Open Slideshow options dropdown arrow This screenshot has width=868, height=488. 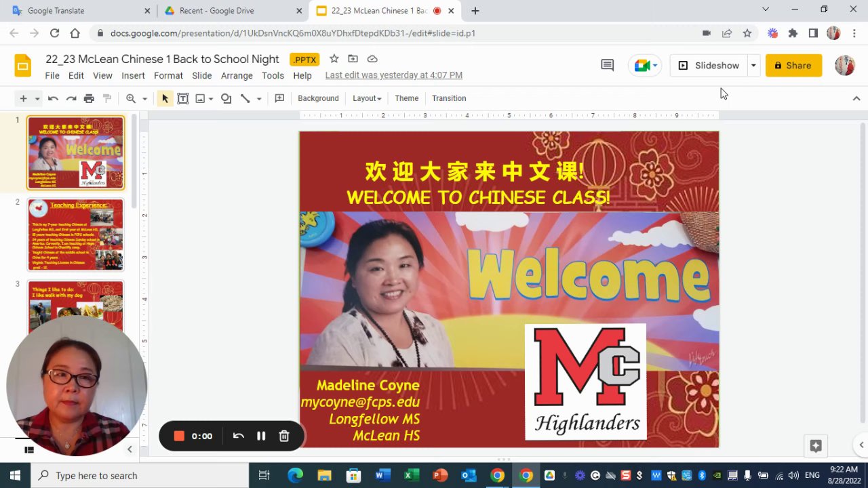pyautogui.click(x=753, y=65)
